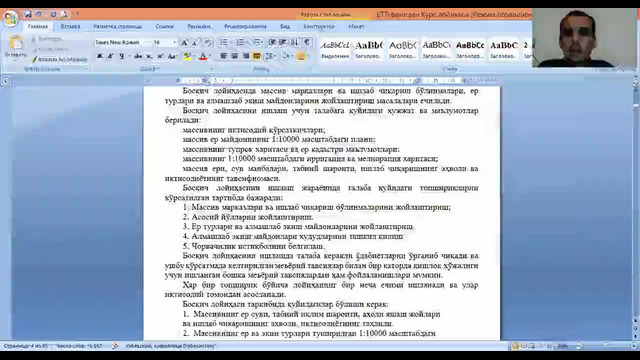640x360 pixels.
Task: Open clipboard group dialog launcher
Action: tap(87, 69)
